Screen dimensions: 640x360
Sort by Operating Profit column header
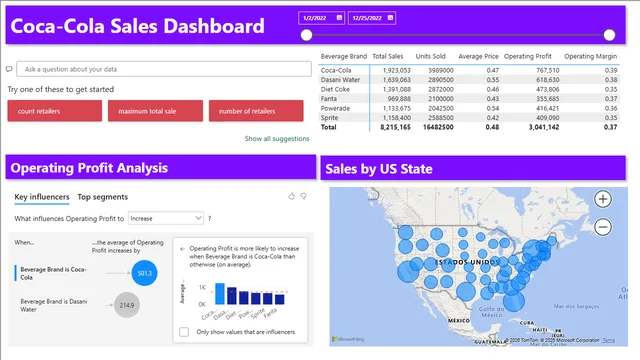(528, 56)
